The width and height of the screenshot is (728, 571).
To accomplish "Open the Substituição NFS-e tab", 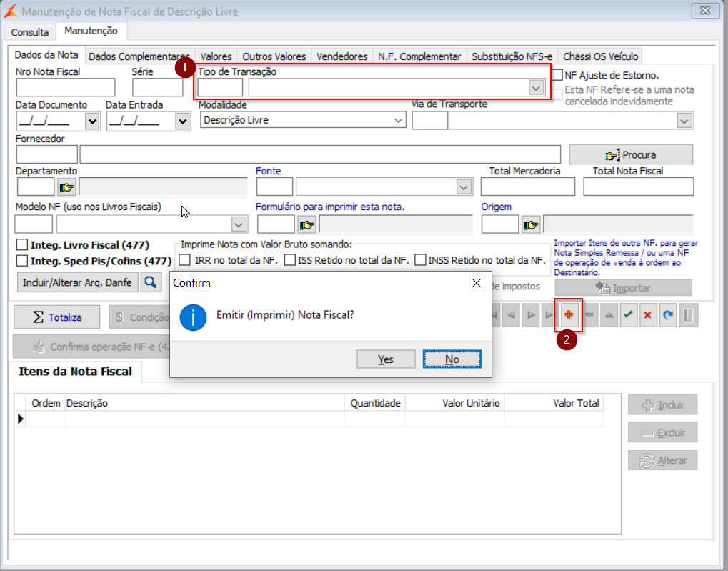I will [512, 56].
